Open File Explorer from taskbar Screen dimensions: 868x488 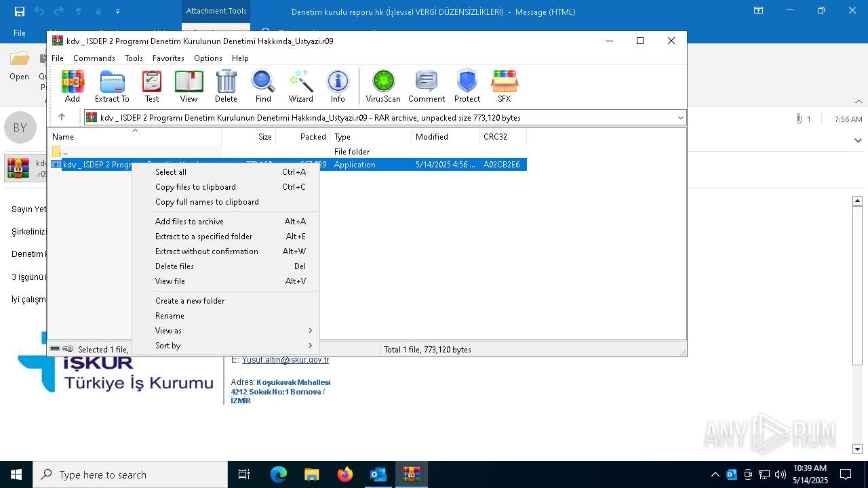(x=312, y=474)
